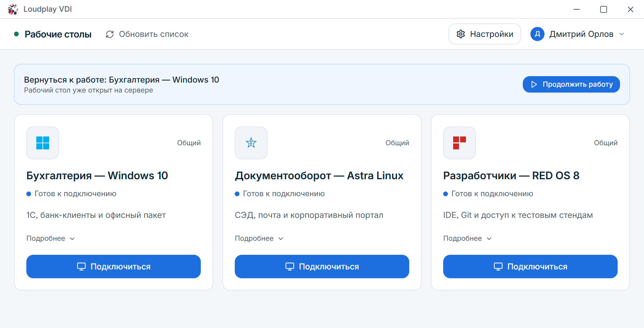Click the settings gear icon
Image resolution: width=644 pixels, height=328 pixels.
[x=461, y=34]
